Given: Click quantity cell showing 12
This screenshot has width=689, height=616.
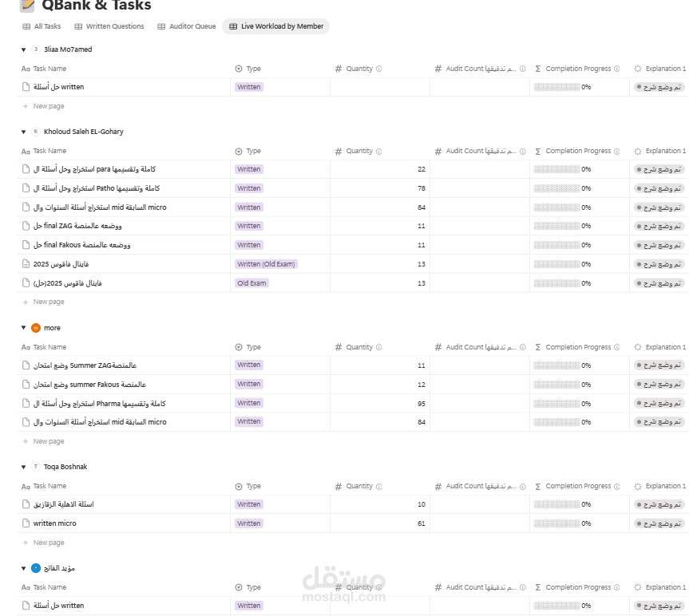Looking at the screenshot, I should (x=380, y=385).
